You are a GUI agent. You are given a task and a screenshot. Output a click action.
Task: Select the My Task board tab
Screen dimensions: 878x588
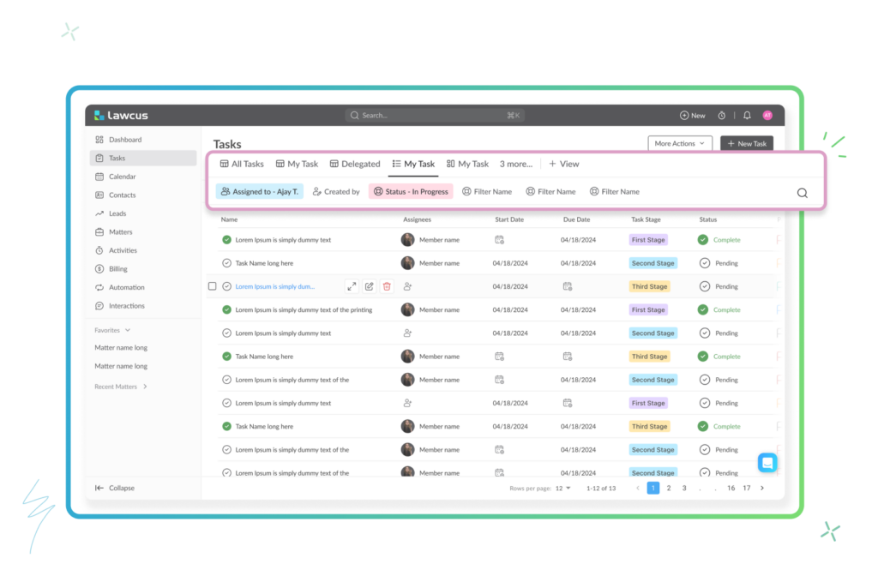(x=467, y=164)
